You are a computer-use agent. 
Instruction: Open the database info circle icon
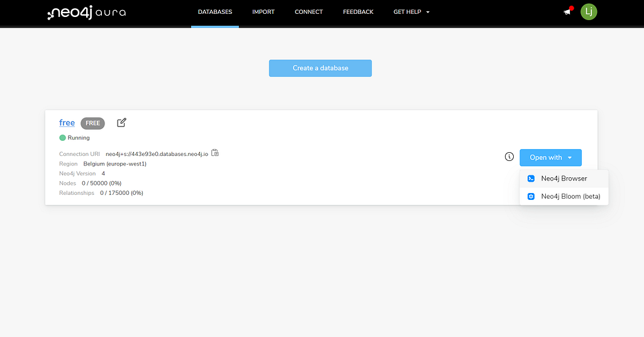[509, 157]
